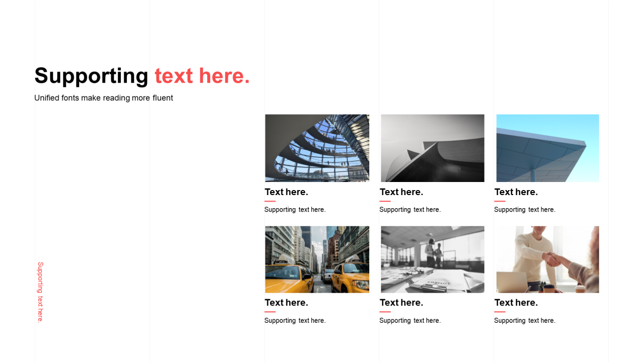Click the grayscale office contract photo
The image size is (644, 362).
tap(432, 259)
